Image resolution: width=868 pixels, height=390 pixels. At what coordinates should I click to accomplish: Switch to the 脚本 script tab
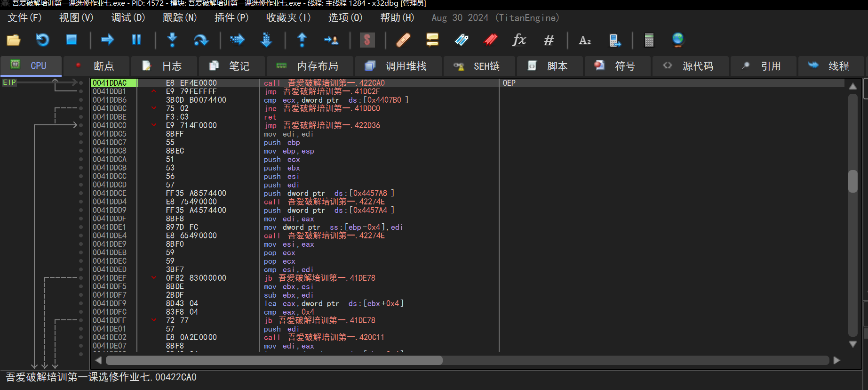click(550, 66)
